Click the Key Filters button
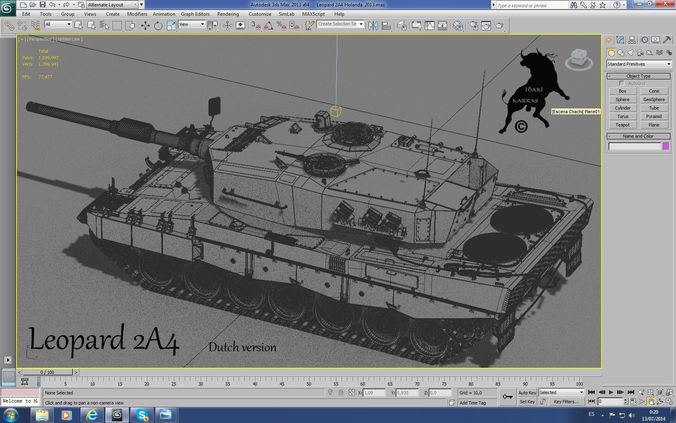The image size is (676, 423). tap(566, 402)
